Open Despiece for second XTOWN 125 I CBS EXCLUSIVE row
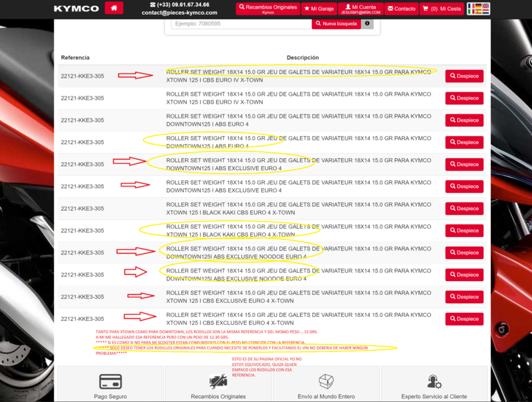The image size is (532, 402). tap(464, 319)
